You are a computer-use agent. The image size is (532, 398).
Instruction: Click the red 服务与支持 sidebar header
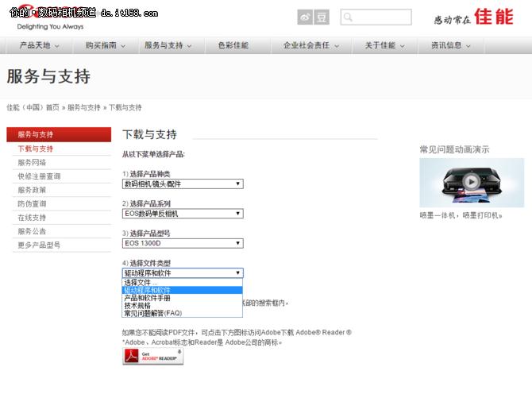tap(59, 134)
